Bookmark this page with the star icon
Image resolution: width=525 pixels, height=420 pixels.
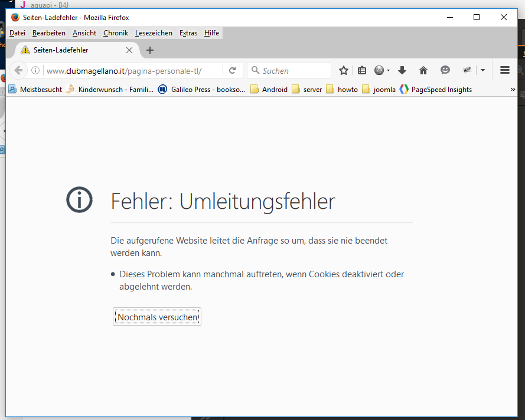click(344, 71)
